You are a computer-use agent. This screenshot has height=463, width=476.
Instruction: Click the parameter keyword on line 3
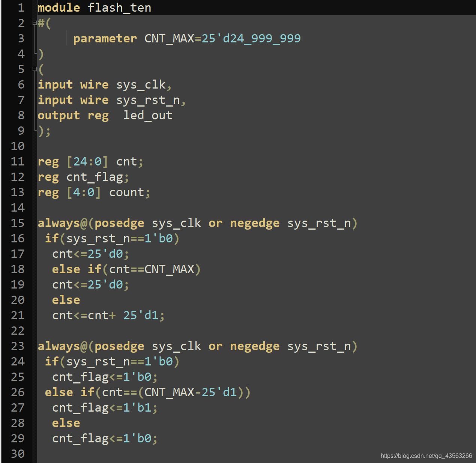pos(105,39)
